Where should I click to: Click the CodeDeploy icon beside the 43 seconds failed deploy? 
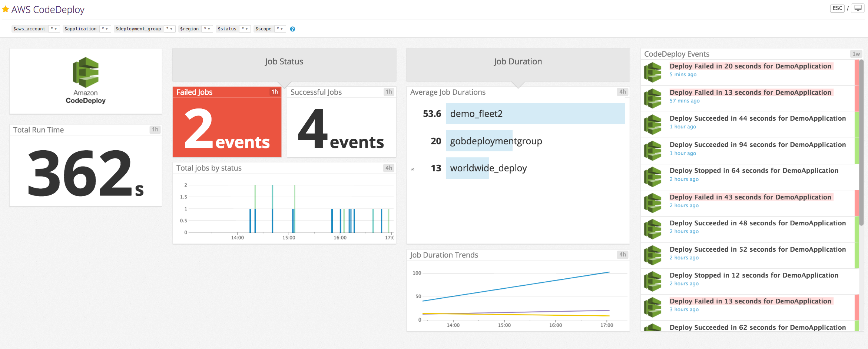coord(653,203)
